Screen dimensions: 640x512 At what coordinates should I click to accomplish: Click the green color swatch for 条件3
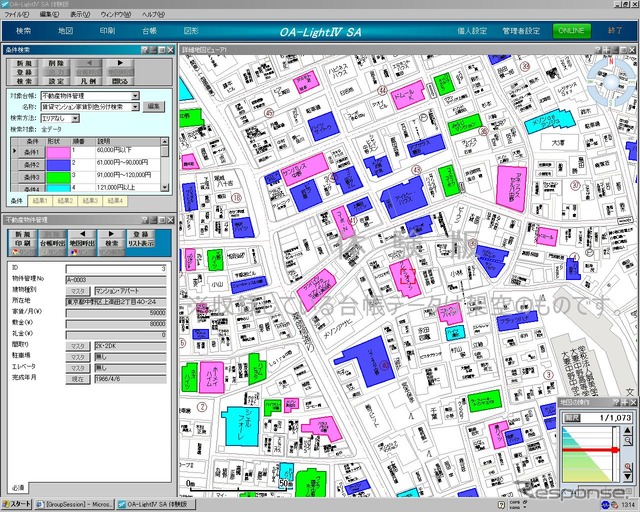tap(58, 177)
